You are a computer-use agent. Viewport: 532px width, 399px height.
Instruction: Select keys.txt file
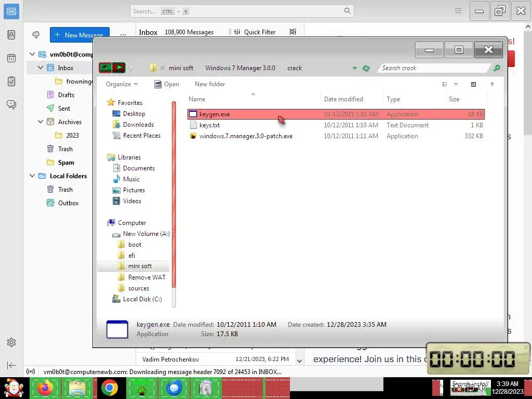tap(336, 125)
